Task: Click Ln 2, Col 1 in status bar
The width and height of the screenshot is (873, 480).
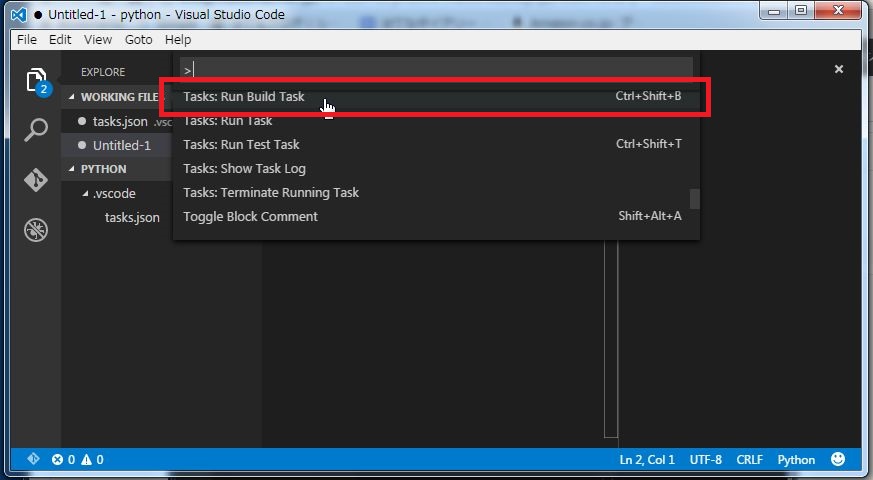Action: point(647,460)
